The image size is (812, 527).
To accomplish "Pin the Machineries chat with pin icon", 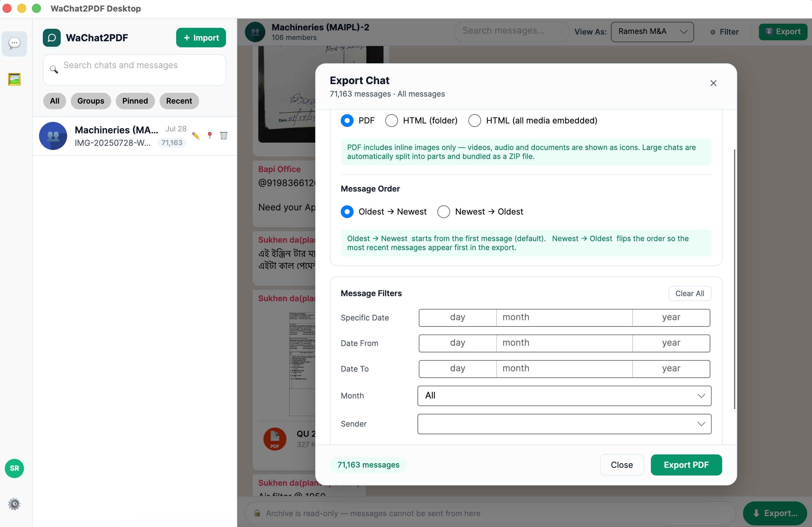I will (210, 136).
